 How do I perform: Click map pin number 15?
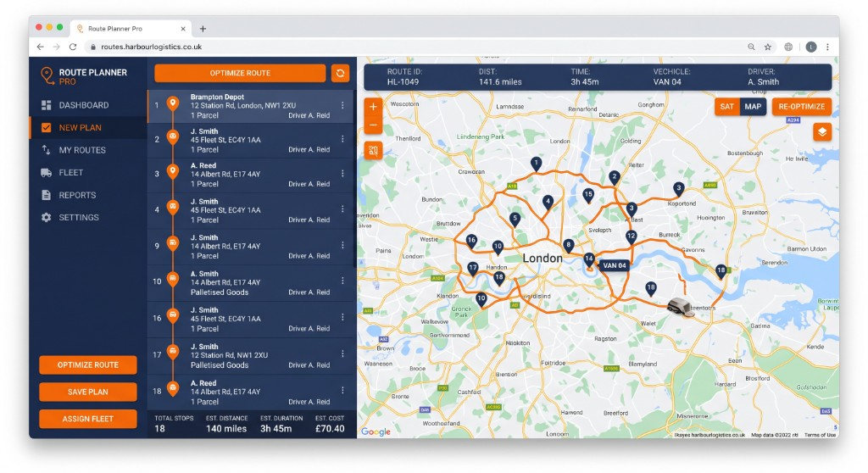point(588,195)
